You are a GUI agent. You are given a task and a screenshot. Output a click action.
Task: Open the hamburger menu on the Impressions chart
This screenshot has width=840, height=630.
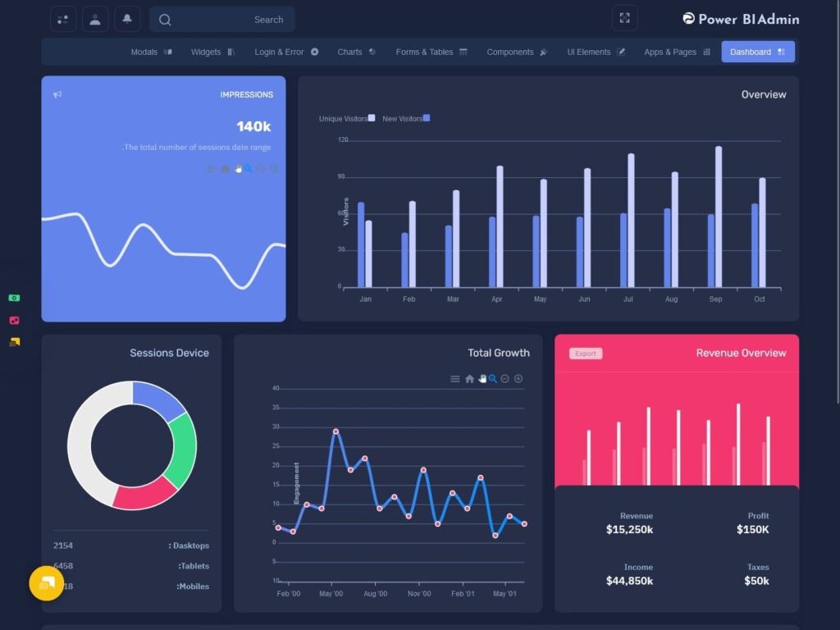[x=210, y=168]
